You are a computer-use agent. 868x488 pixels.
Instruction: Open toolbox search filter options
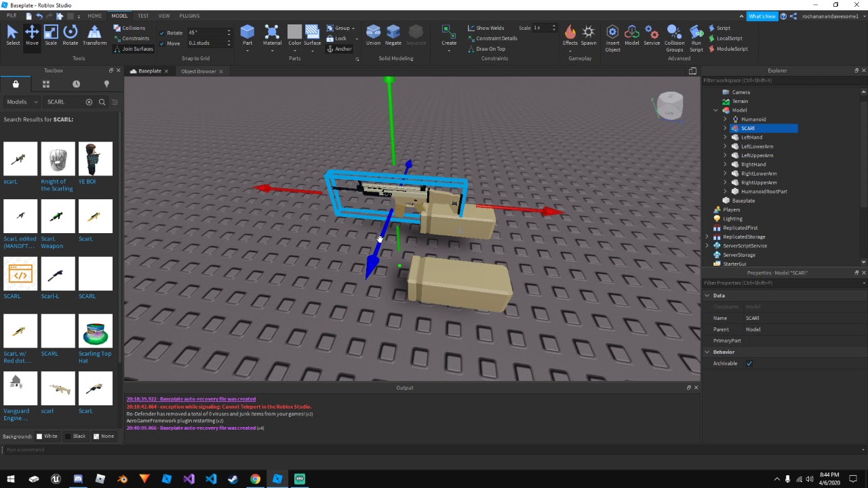pos(115,102)
